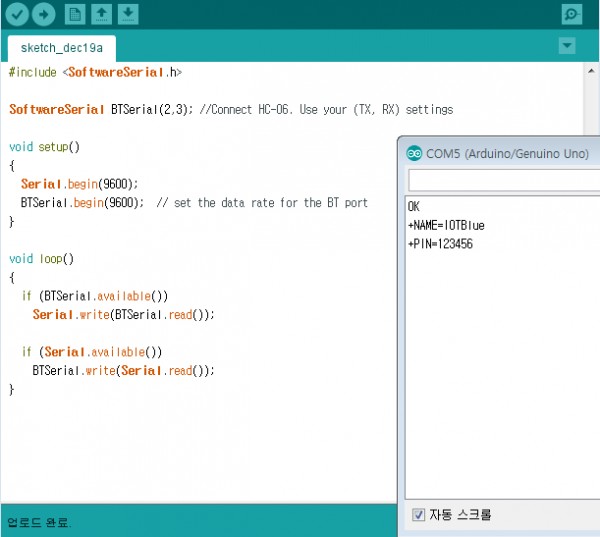600x537 pixels.
Task: Click the void setup() line
Action: click(44, 147)
